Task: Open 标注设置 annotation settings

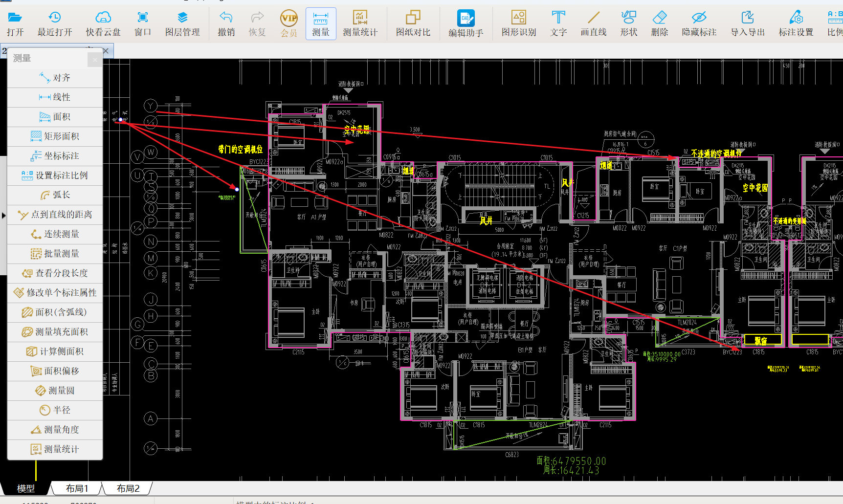Action: click(x=796, y=24)
